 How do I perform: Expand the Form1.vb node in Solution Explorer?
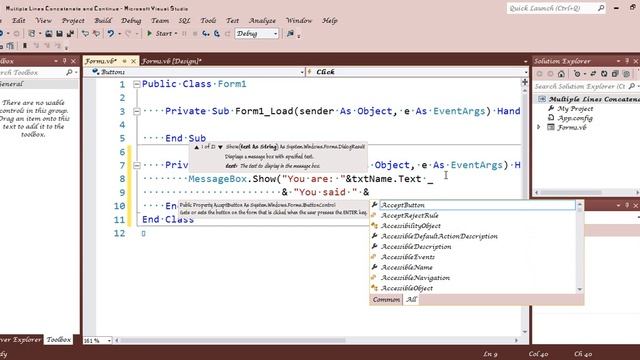tap(539, 127)
